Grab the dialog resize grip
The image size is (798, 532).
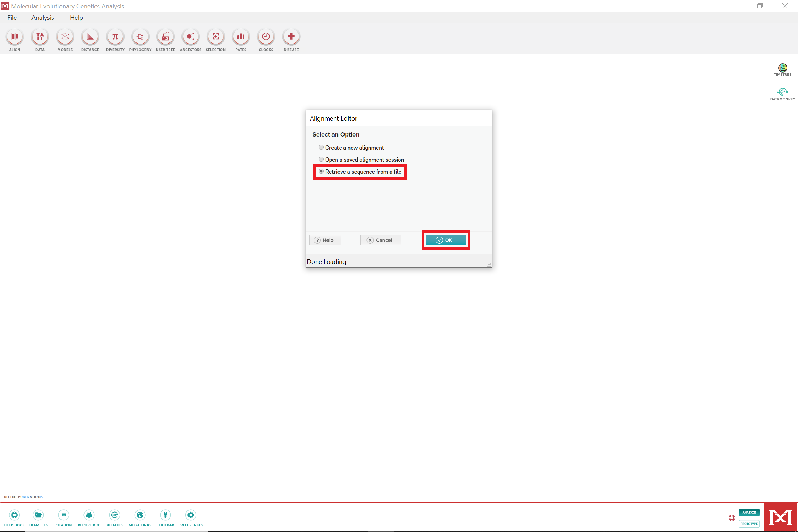489,265
